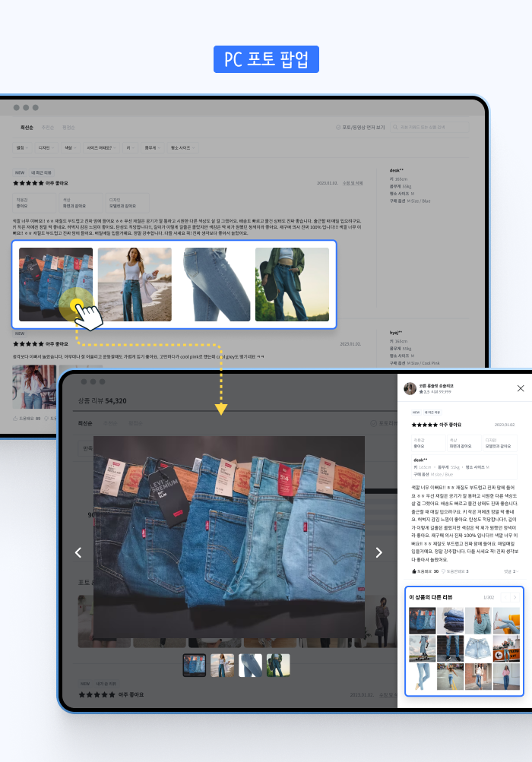Screen dimensions: 532x762
Task: Click the review keyword search field
Action: tap(429, 128)
